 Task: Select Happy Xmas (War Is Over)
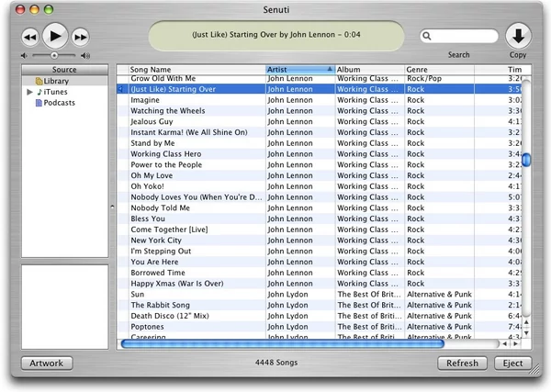click(x=319, y=284)
